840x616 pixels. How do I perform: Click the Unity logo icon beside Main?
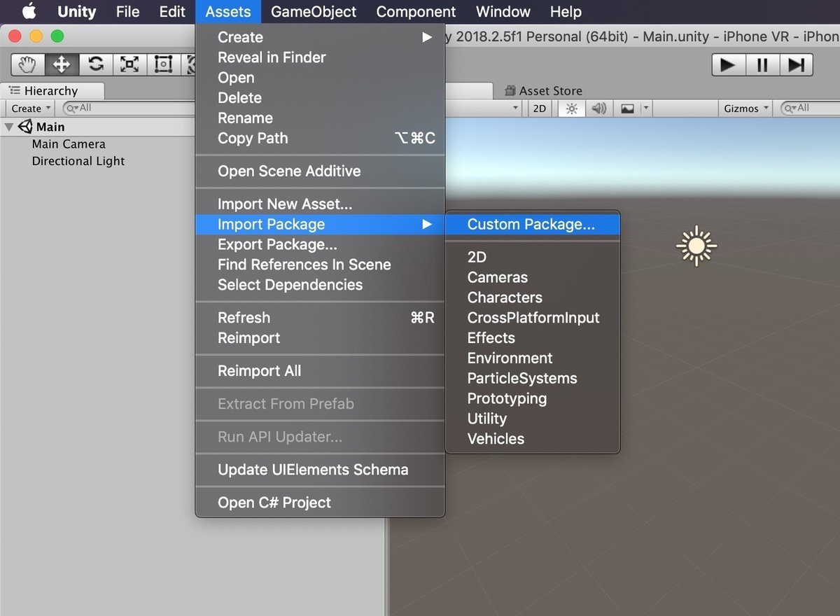(x=26, y=127)
